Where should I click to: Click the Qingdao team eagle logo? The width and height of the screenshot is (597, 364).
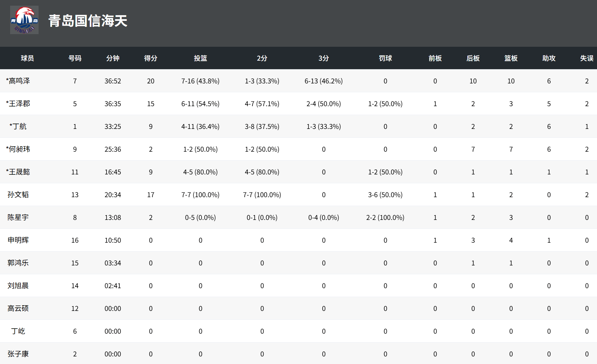click(x=24, y=20)
